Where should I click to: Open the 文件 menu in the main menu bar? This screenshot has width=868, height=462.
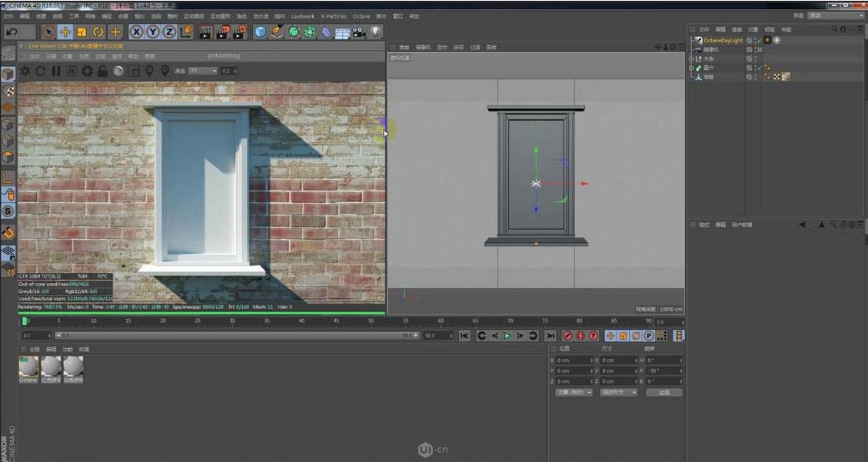(x=8, y=15)
